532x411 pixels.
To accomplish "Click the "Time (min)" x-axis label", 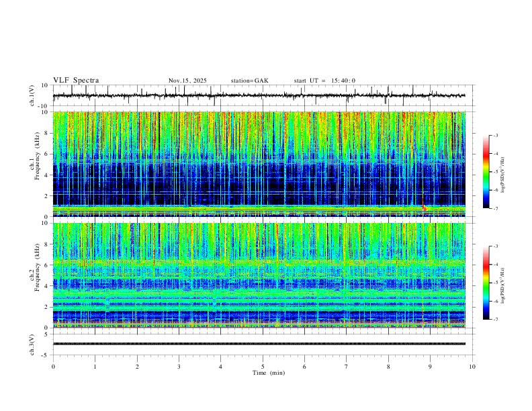I will [269, 373].
